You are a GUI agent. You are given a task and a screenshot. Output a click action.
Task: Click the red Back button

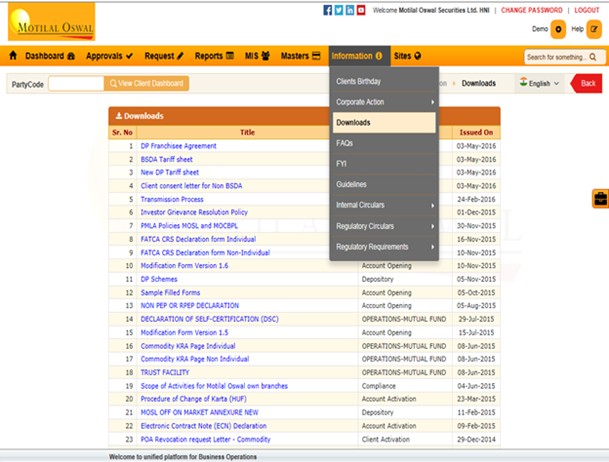(x=586, y=83)
